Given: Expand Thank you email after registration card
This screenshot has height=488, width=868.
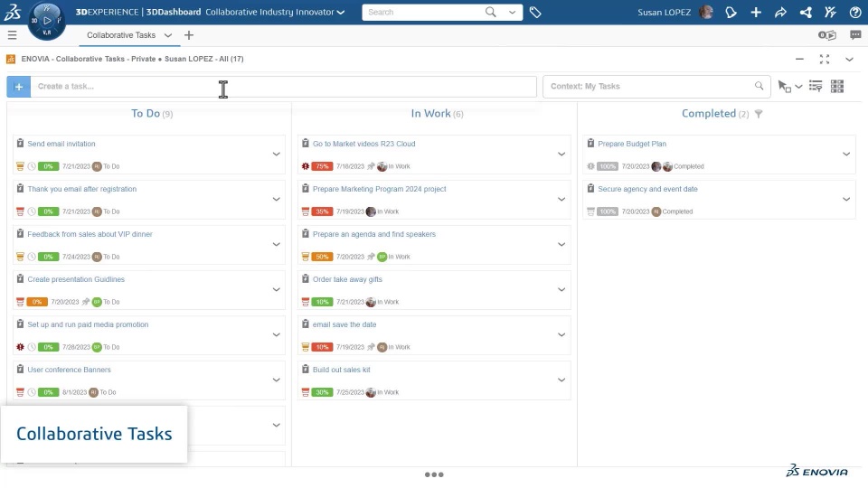Looking at the screenshot, I should click(277, 199).
